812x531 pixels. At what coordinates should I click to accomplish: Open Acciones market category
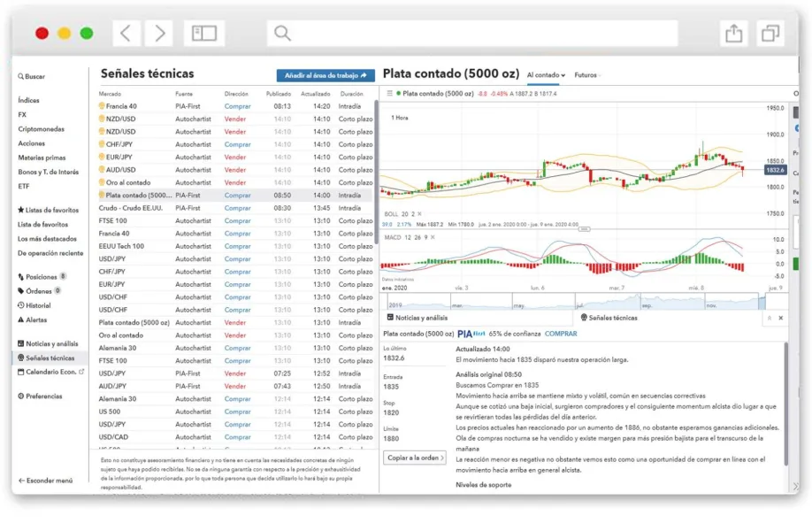[31, 143]
